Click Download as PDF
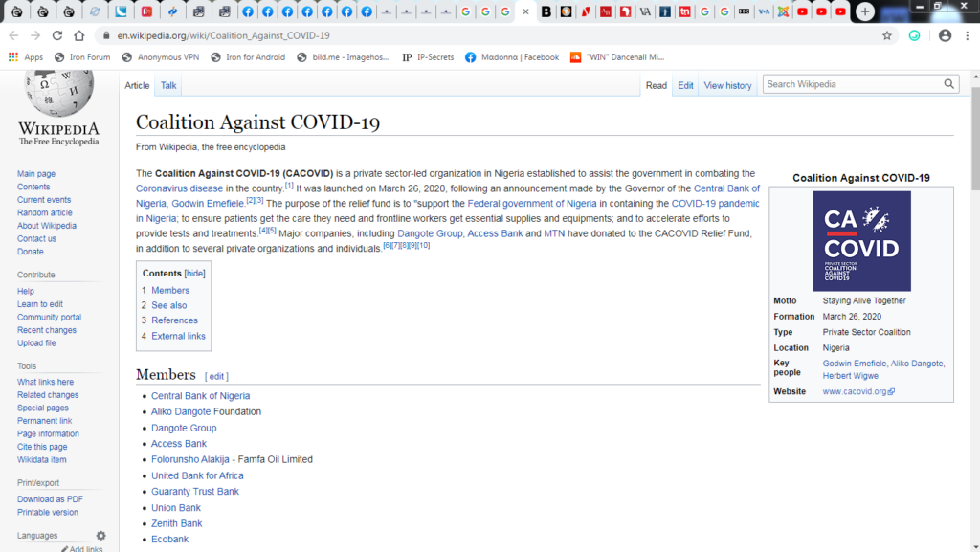Screen dimensions: 980x552 tap(50, 499)
